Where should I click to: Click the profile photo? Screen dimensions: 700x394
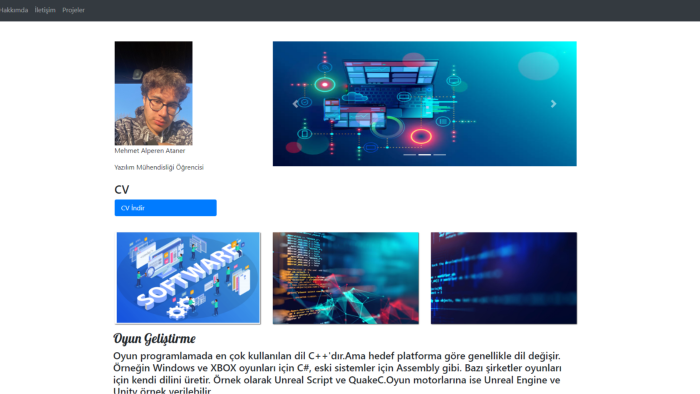point(154,93)
